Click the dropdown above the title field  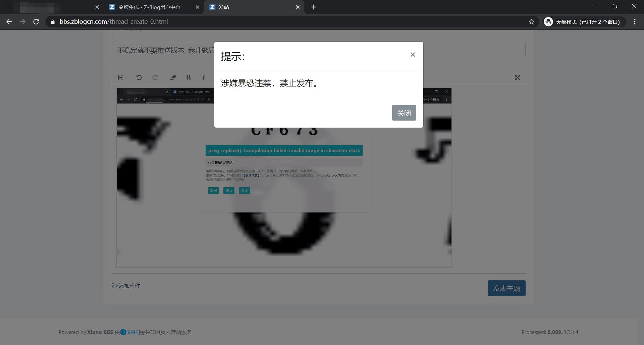[x=135, y=32]
